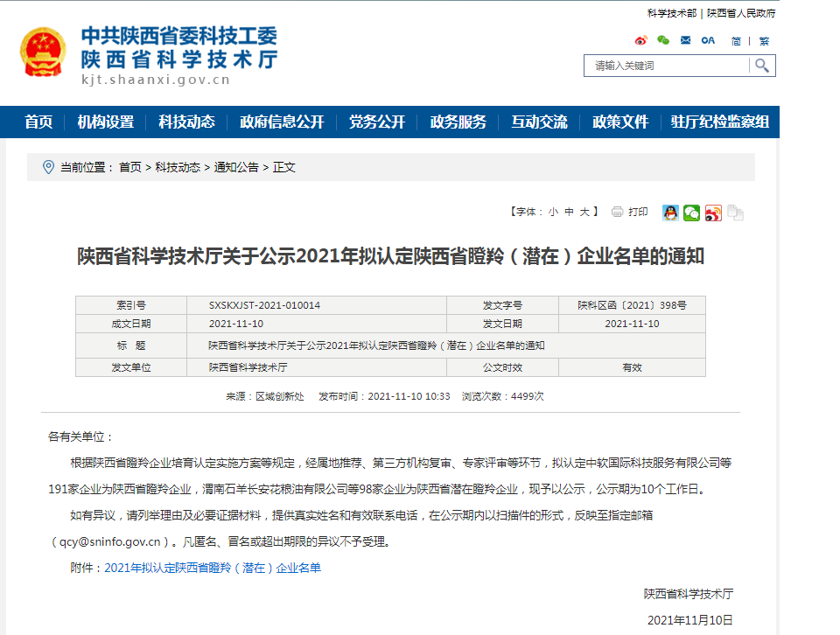This screenshot has width=840, height=635.
Task: Set font size to small (小)
Action: coord(553,212)
